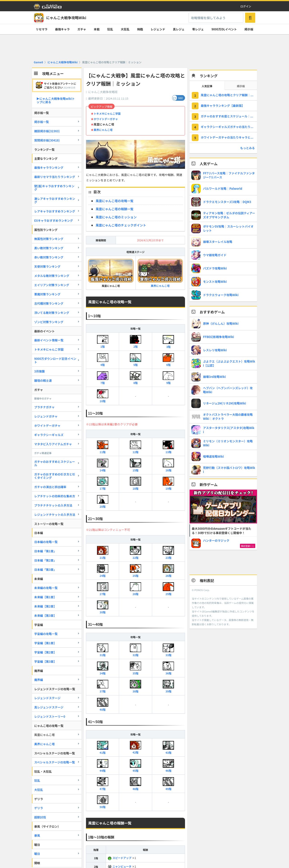Image resolution: width=289 pixels, height=868 pixels.
Task: Open floor 10階 enemy icon
Action: 102,394
